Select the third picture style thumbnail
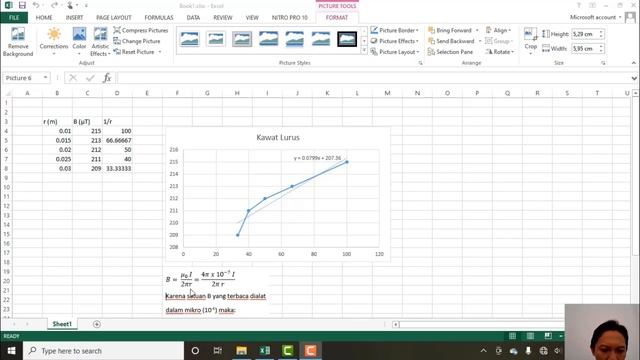The height and width of the screenshot is (360, 640). (242, 39)
